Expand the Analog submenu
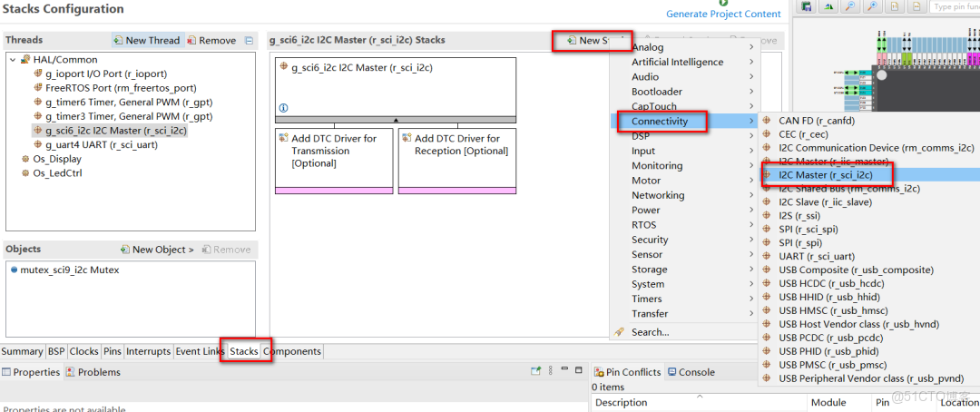This screenshot has height=412, width=980. tap(751, 47)
